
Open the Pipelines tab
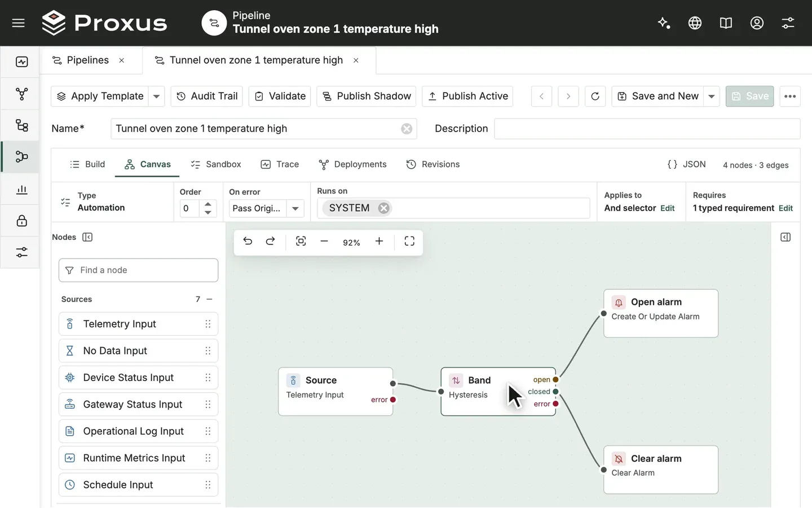tap(88, 60)
